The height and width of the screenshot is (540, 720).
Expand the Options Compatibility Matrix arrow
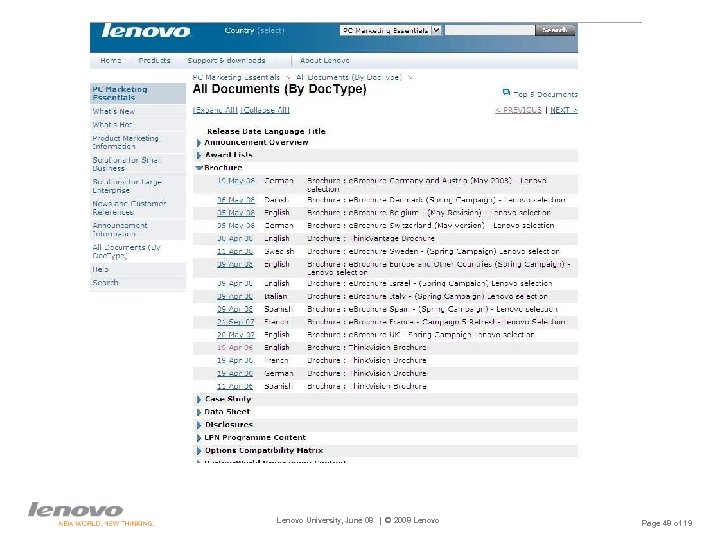[x=199, y=451]
